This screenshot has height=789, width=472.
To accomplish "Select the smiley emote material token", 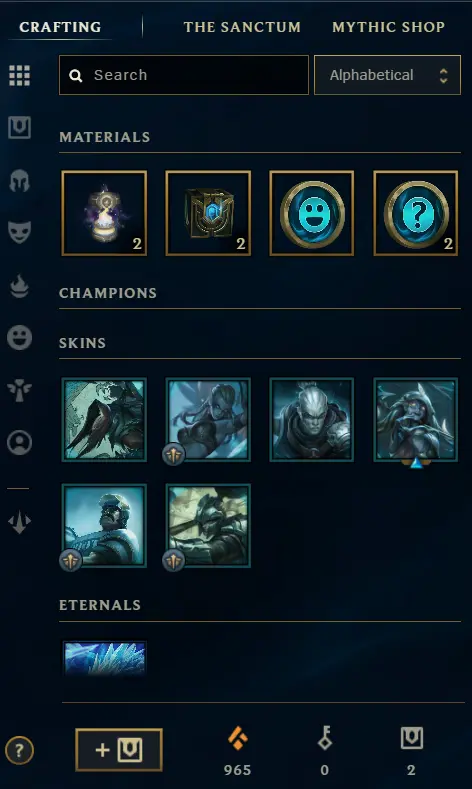I will (x=312, y=213).
